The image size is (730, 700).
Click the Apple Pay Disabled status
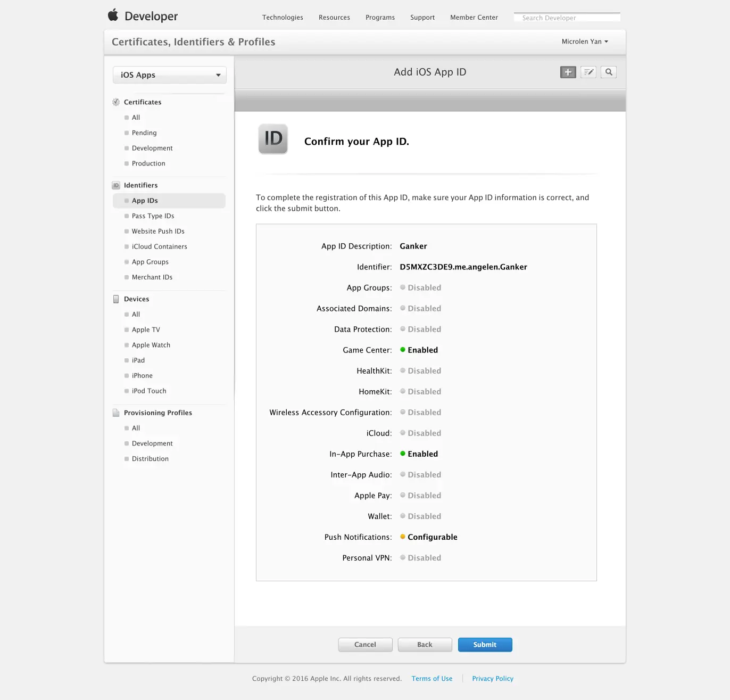pyautogui.click(x=420, y=496)
